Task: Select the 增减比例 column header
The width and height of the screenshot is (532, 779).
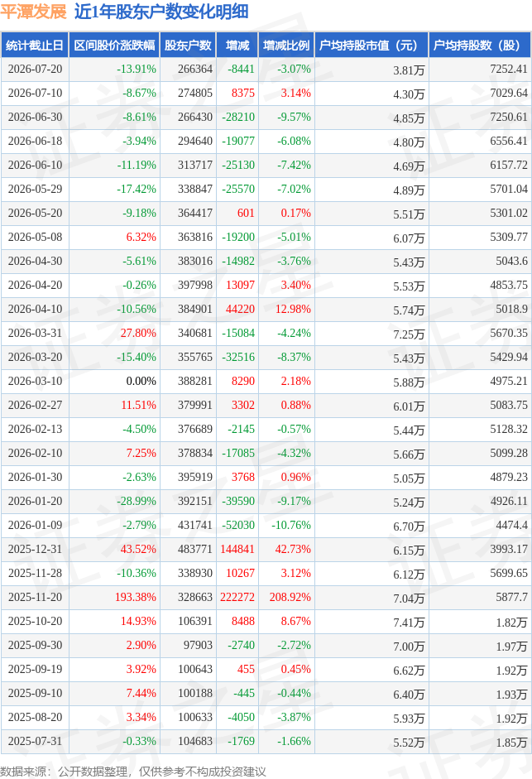Action: (286, 46)
